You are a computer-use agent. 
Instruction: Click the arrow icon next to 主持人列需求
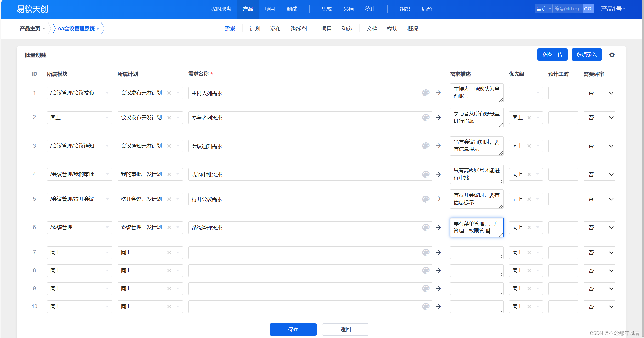tap(438, 93)
